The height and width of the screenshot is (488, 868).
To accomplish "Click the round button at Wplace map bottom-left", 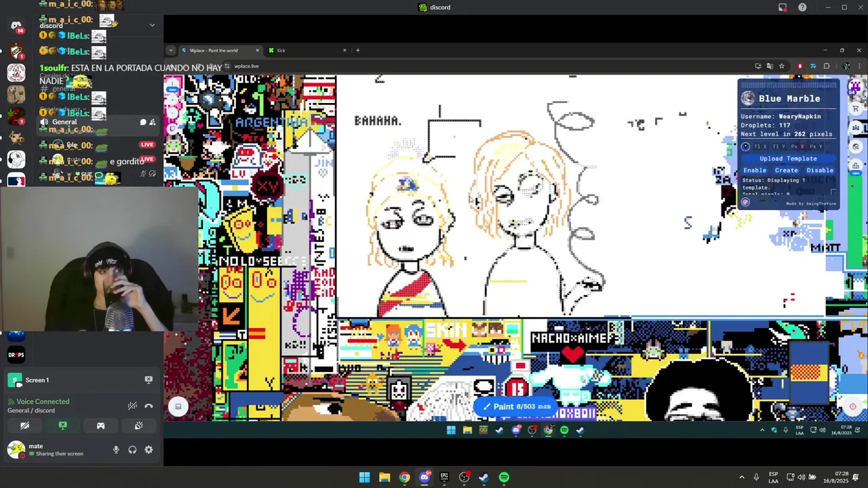I will coord(178,407).
